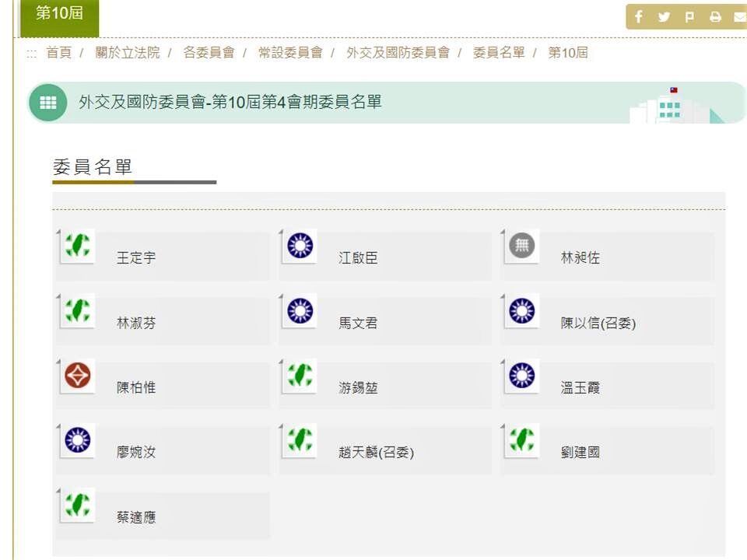Viewport: 747px width, 560px height.
Task: Open member 林淑芬 profile
Action: 135,323
